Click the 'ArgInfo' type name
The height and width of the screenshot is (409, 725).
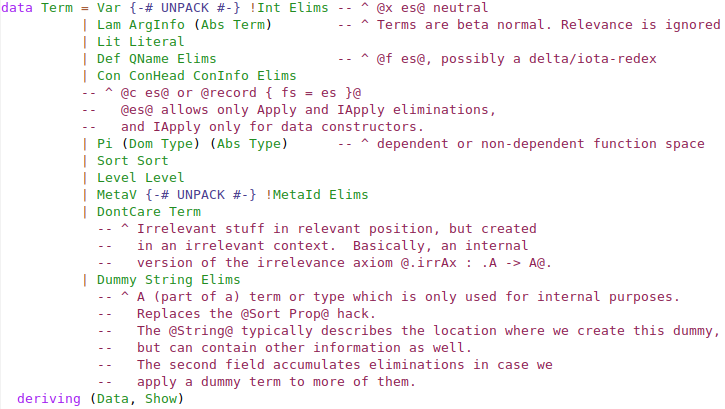[158, 25]
